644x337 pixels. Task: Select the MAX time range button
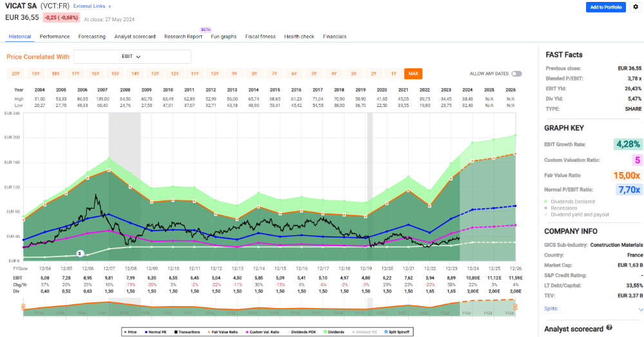413,73
